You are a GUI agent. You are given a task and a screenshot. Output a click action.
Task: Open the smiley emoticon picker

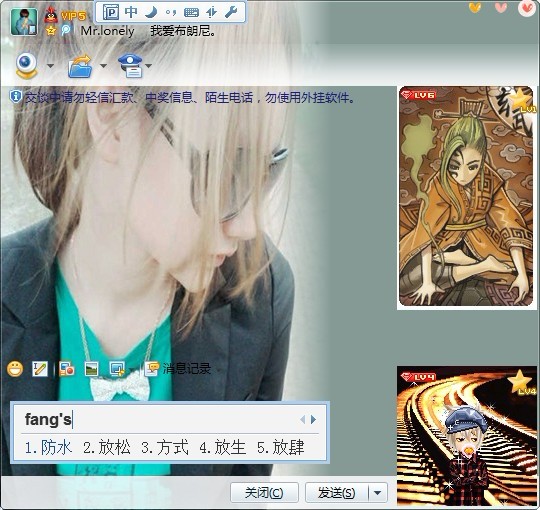15,369
